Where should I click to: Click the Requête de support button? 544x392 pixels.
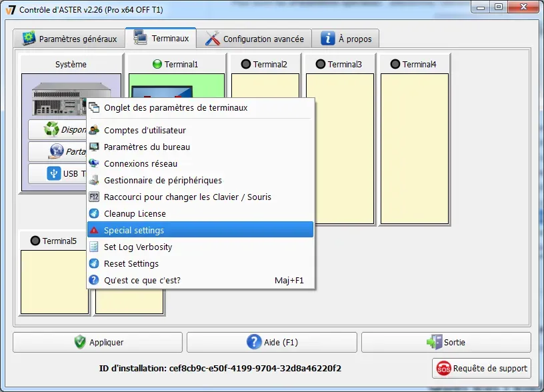(483, 368)
